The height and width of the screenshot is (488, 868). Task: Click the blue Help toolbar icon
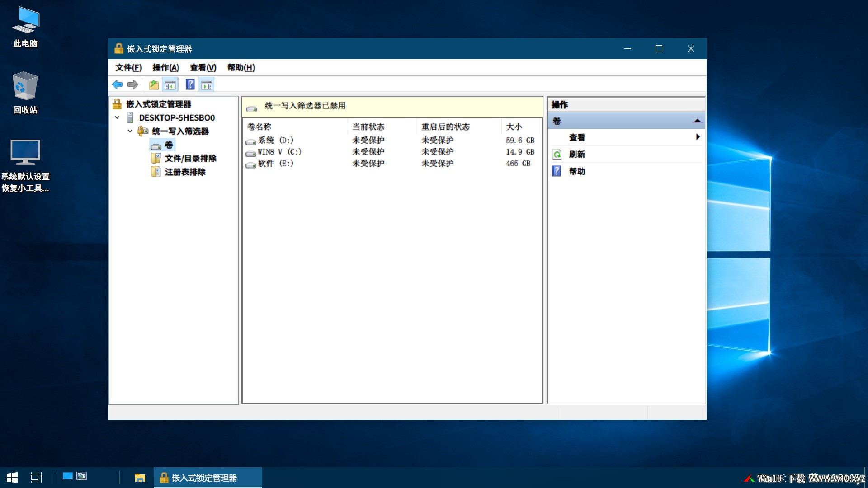(190, 84)
